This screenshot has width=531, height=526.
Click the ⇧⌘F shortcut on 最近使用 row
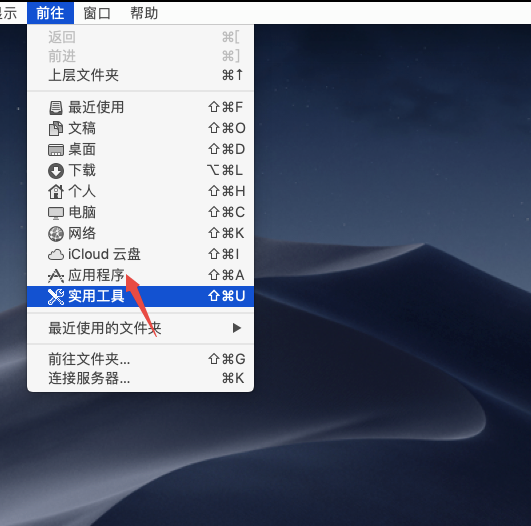[226, 107]
